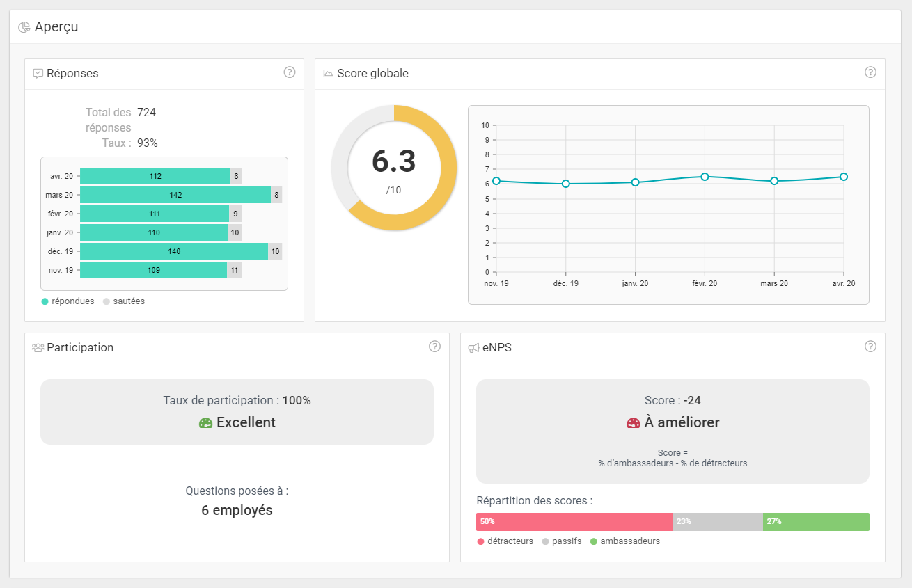912x588 pixels.
Task: Toggle the sautées legend item
Action: [124, 301]
